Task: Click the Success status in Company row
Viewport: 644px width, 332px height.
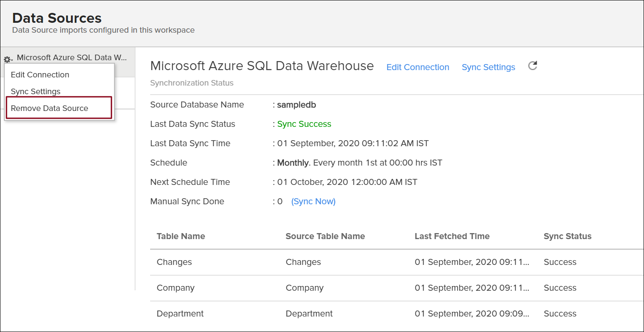Action: point(560,288)
